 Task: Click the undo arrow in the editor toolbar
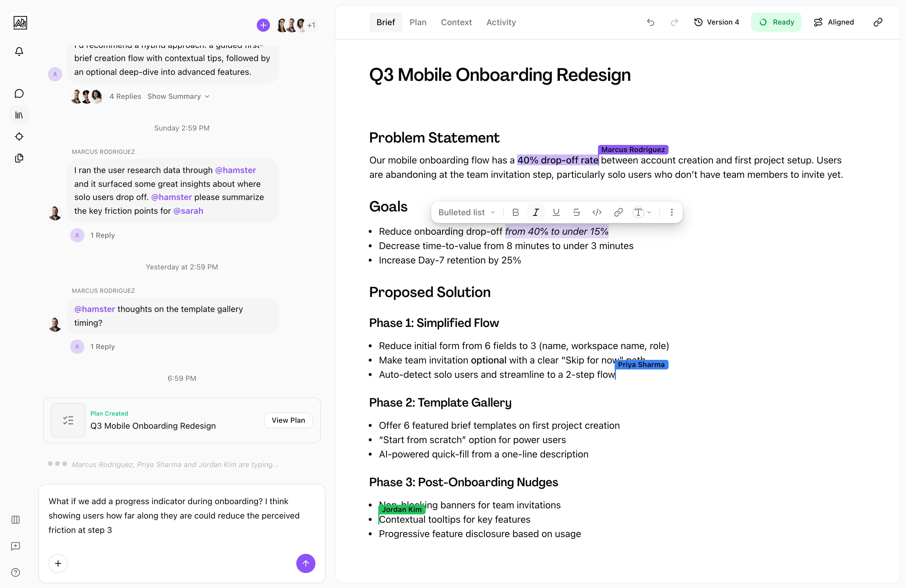[650, 22]
